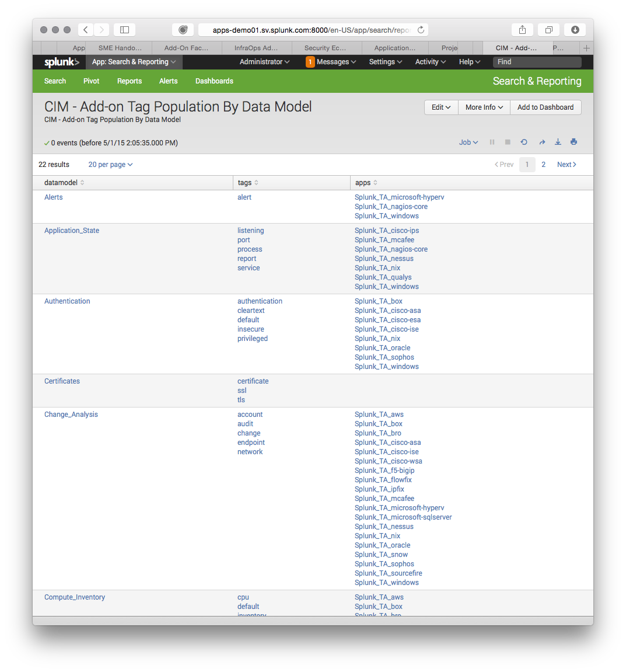Open the Job dropdown menu

[468, 142]
